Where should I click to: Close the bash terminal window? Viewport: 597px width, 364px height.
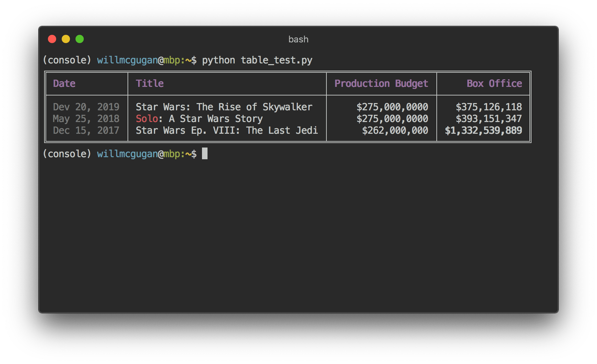[52, 39]
